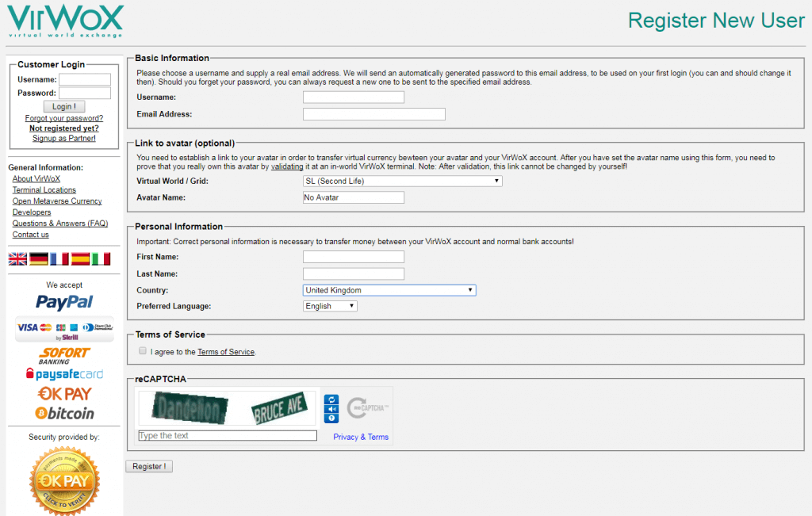Click the "General Information:" heading
Image resolution: width=812 pixels, height=516 pixels.
click(45, 168)
